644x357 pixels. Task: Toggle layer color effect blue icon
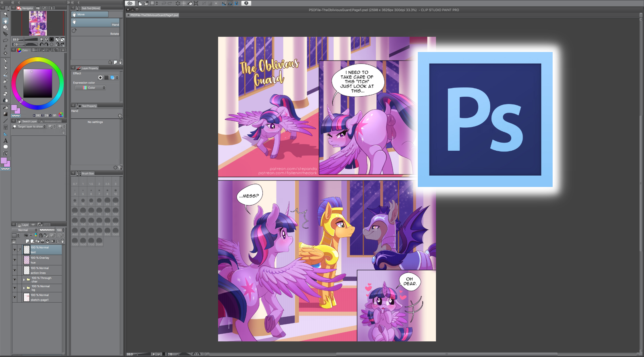(112, 77)
